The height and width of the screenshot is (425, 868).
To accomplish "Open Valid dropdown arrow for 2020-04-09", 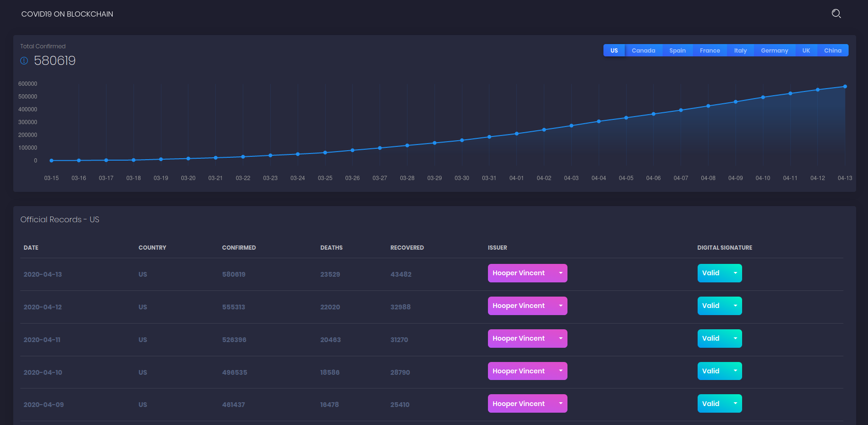I will (735, 404).
